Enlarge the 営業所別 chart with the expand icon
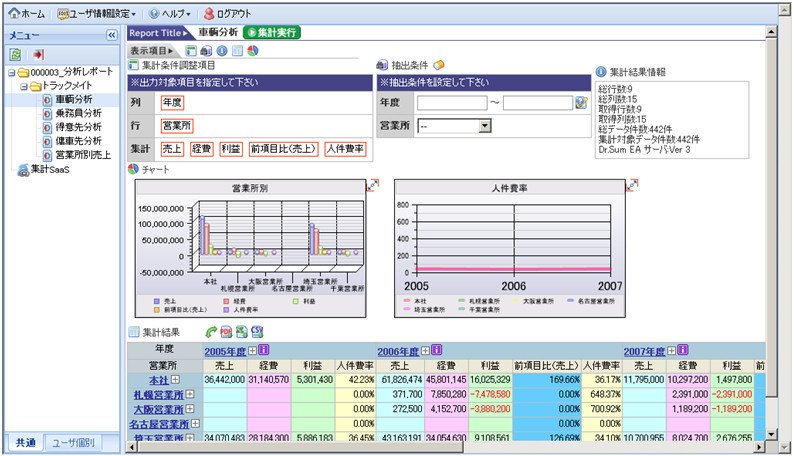Screen dimensions: 794x456 tap(373, 185)
